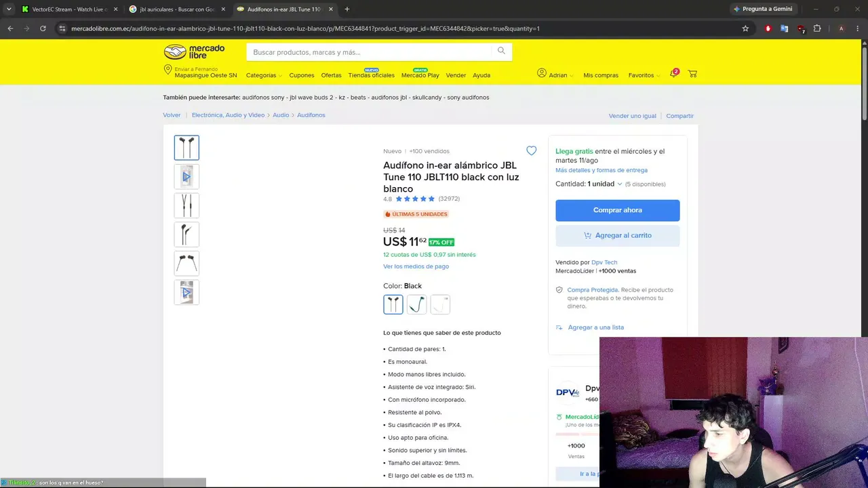Open Ver los medios de pago link
Screen dimensions: 868x488
click(416, 266)
